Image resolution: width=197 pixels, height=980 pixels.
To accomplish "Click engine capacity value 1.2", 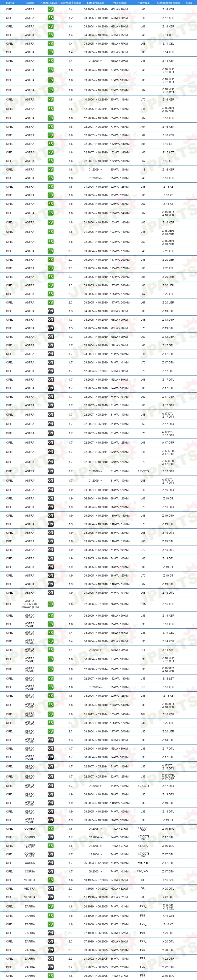I will pyautogui.click(x=70, y=18).
